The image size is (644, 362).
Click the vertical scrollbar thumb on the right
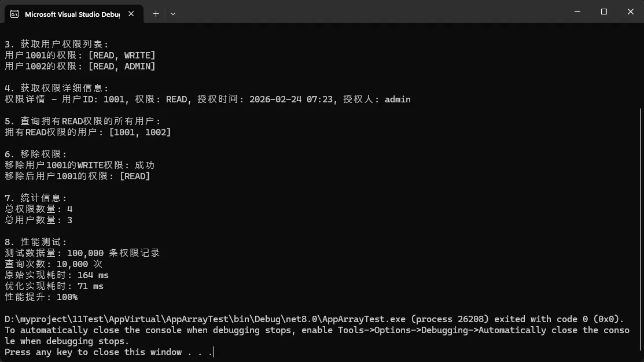[641, 231]
